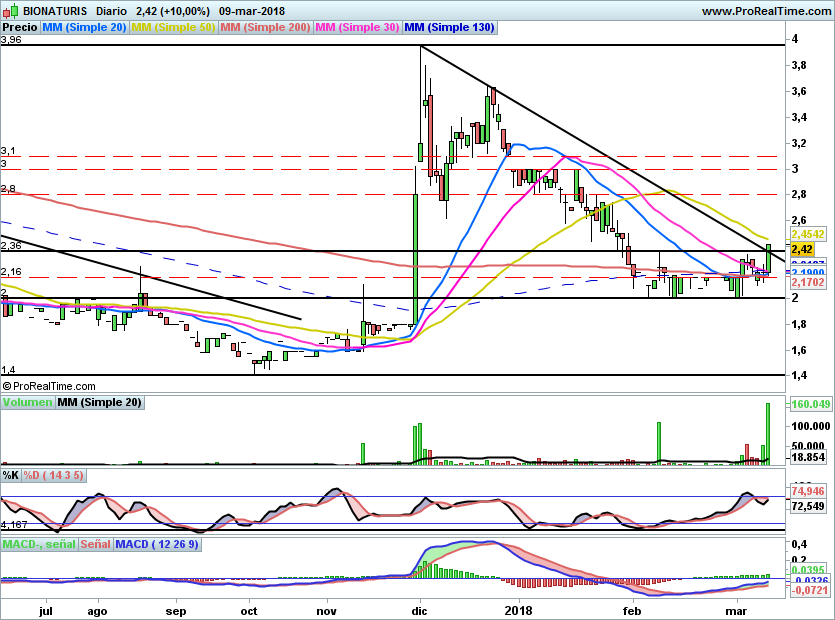Click the 3,8 price axis value

click(799, 66)
